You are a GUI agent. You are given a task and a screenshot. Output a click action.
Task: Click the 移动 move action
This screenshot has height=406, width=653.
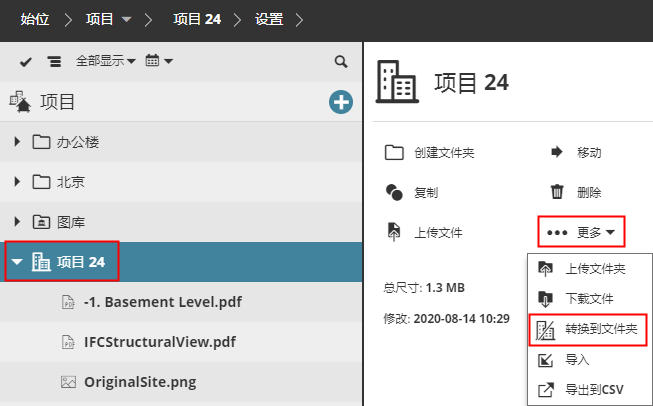(x=576, y=152)
